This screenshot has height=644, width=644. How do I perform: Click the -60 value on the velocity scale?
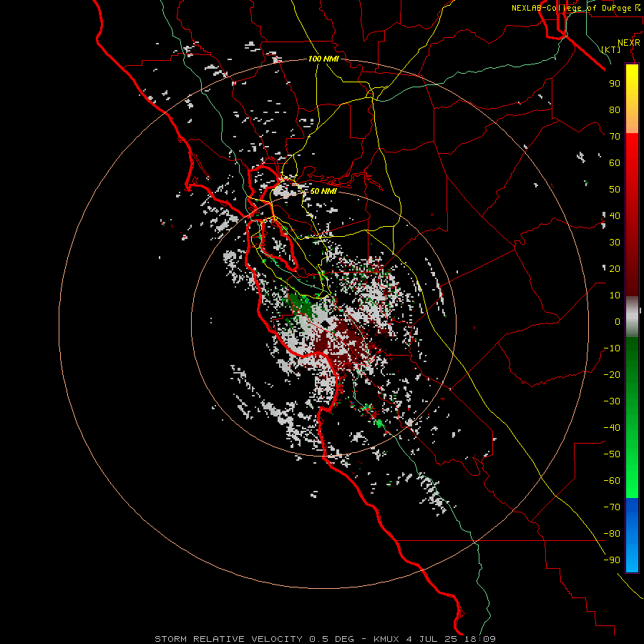pos(612,481)
